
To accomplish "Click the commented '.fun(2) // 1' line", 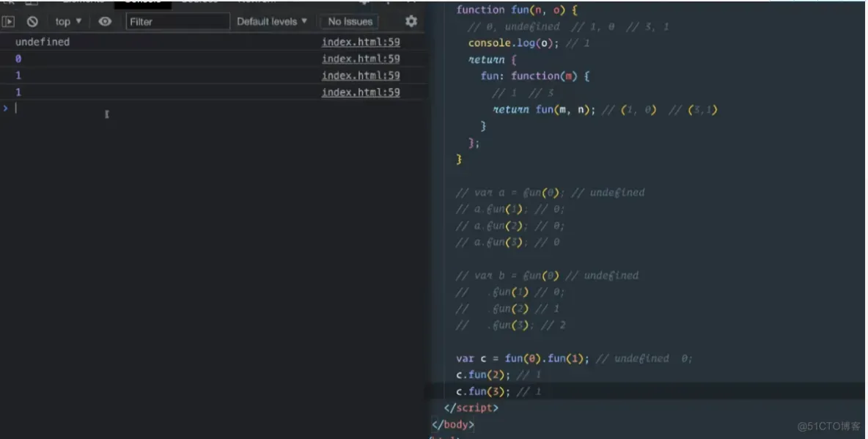I will click(507, 309).
